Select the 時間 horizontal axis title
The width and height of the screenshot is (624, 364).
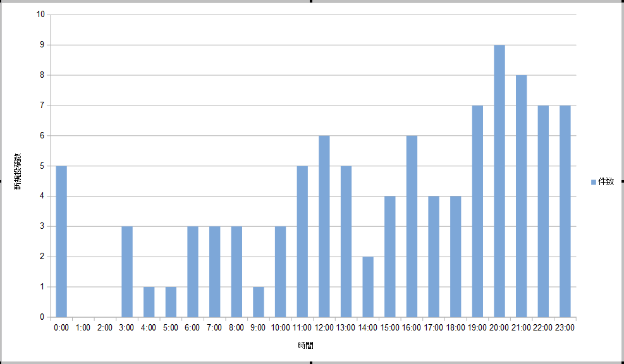coord(306,346)
